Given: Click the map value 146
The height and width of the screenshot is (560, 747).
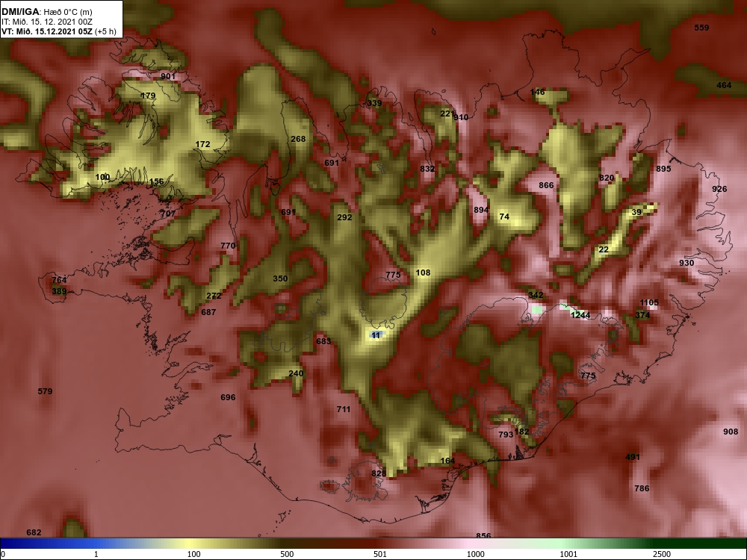Looking at the screenshot, I should pos(537,92).
